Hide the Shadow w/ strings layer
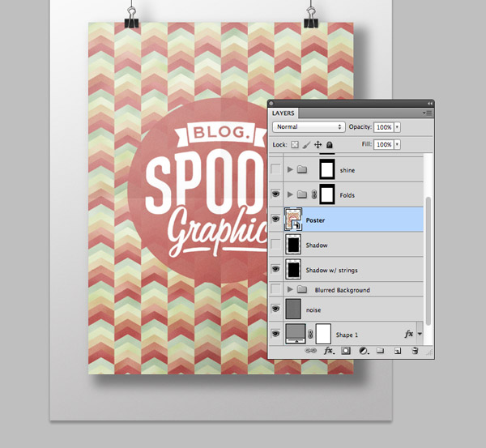Image resolution: width=486 pixels, height=448 pixels. click(x=275, y=269)
